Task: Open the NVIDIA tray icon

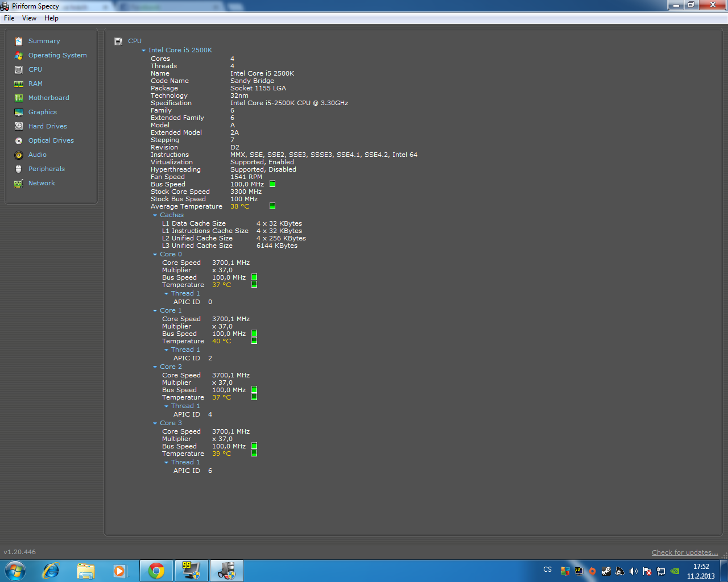Action: 675,571
